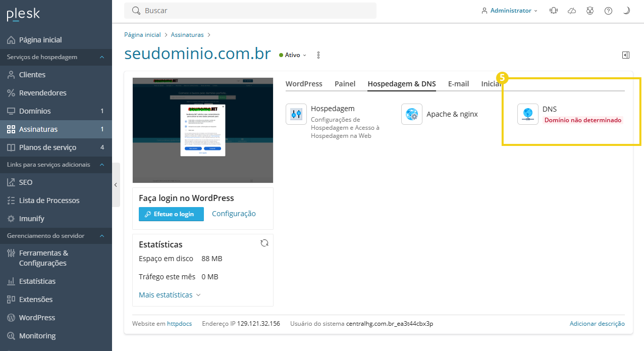644x351 pixels.
Task: Open Hospedagem configuration settings
Action: [296, 114]
